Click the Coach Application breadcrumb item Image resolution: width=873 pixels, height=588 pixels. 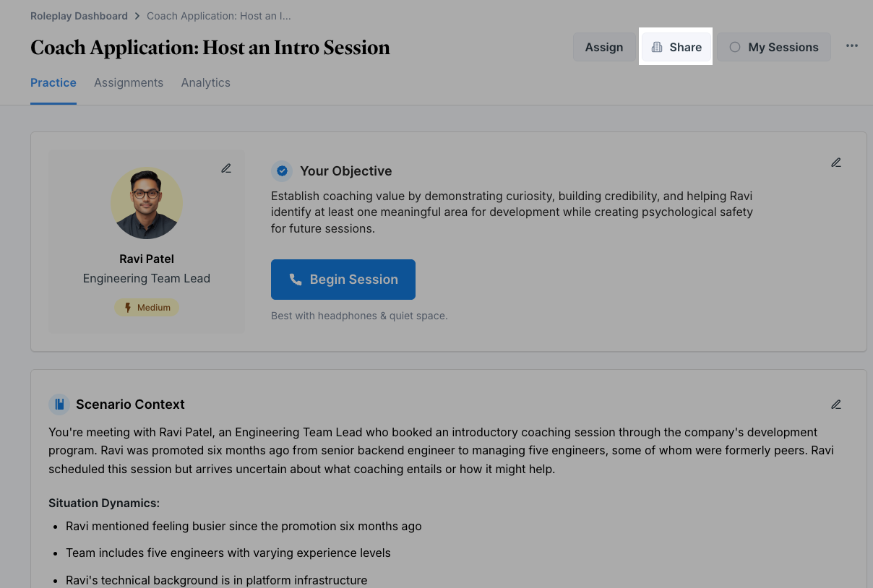(218, 16)
